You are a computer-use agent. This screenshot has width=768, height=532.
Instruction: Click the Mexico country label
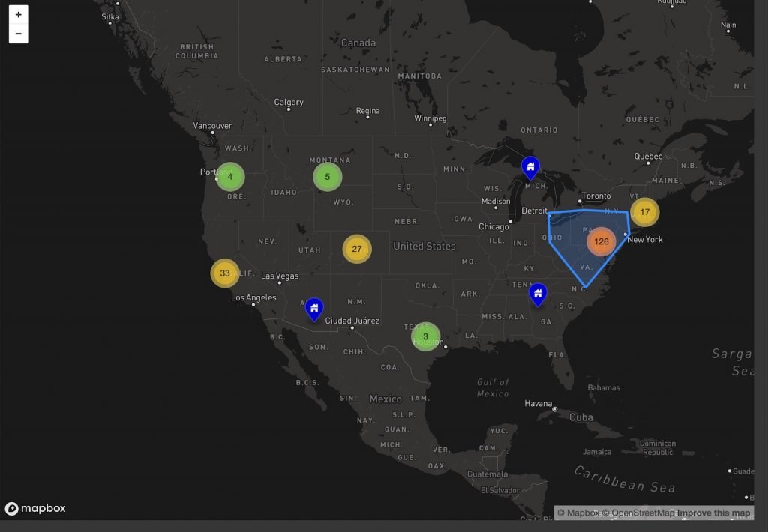point(385,399)
